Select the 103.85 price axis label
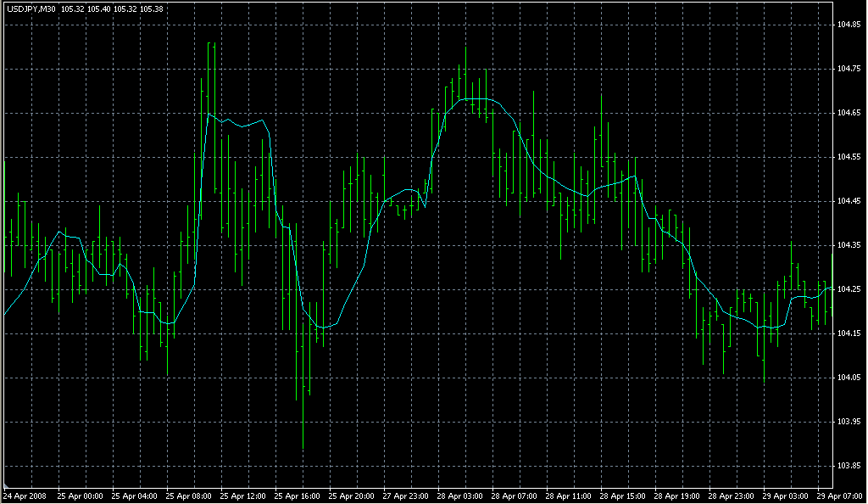 pos(849,466)
